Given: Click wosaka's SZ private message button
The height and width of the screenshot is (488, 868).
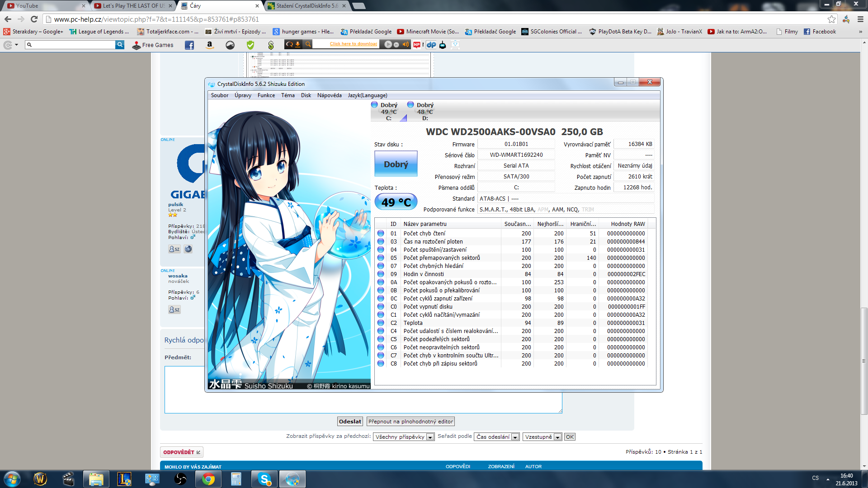Looking at the screenshot, I should click(175, 310).
